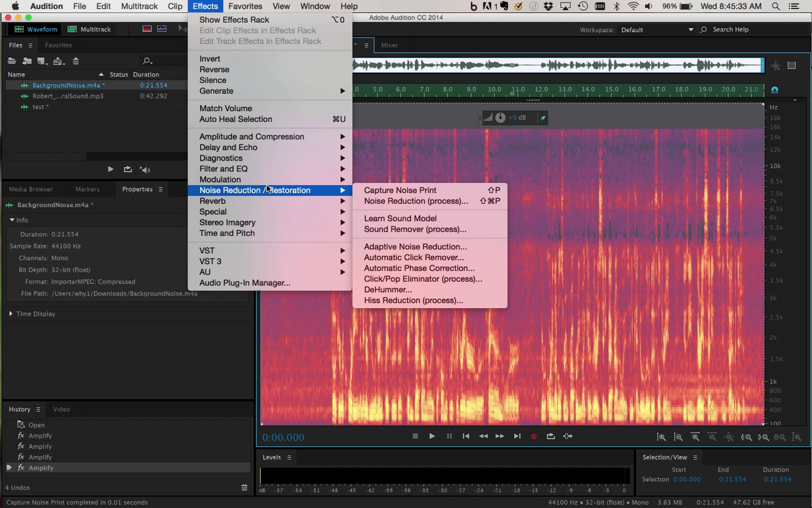Select DeHummer from the submenu
812x508 pixels.
click(388, 290)
